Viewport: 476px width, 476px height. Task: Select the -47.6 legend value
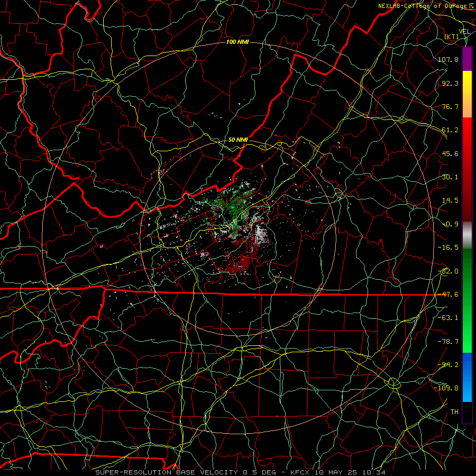pos(448,295)
